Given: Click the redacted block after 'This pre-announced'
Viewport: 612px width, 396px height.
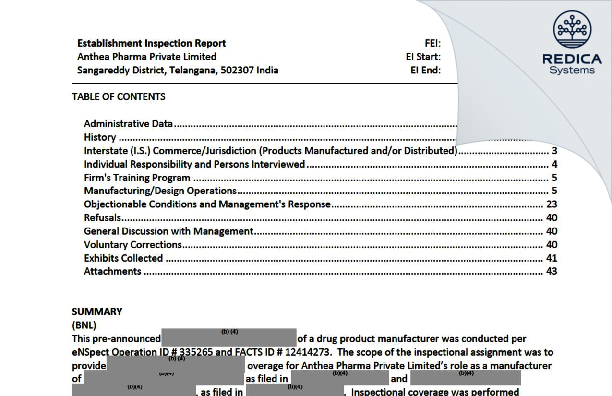Looking at the screenshot, I should 229,337.
